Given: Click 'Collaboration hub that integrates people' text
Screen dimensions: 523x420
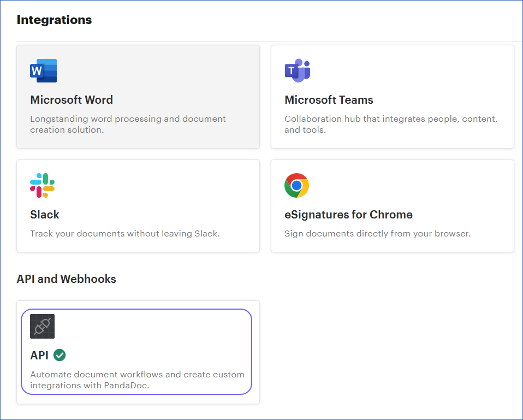Looking at the screenshot, I should click(x=391, y=124).
